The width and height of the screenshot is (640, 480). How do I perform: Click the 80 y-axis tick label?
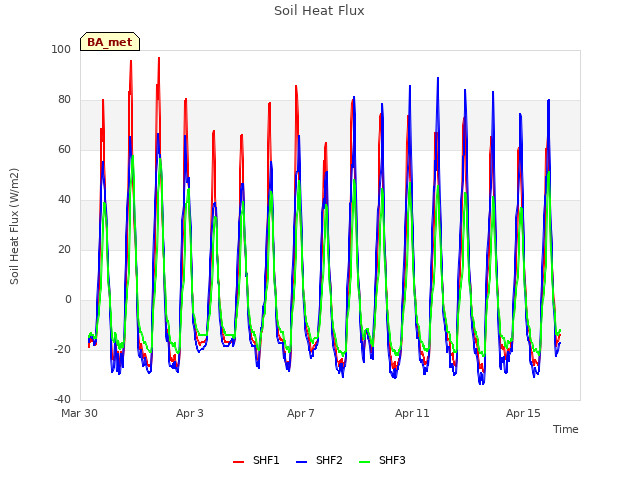(64, 100)
